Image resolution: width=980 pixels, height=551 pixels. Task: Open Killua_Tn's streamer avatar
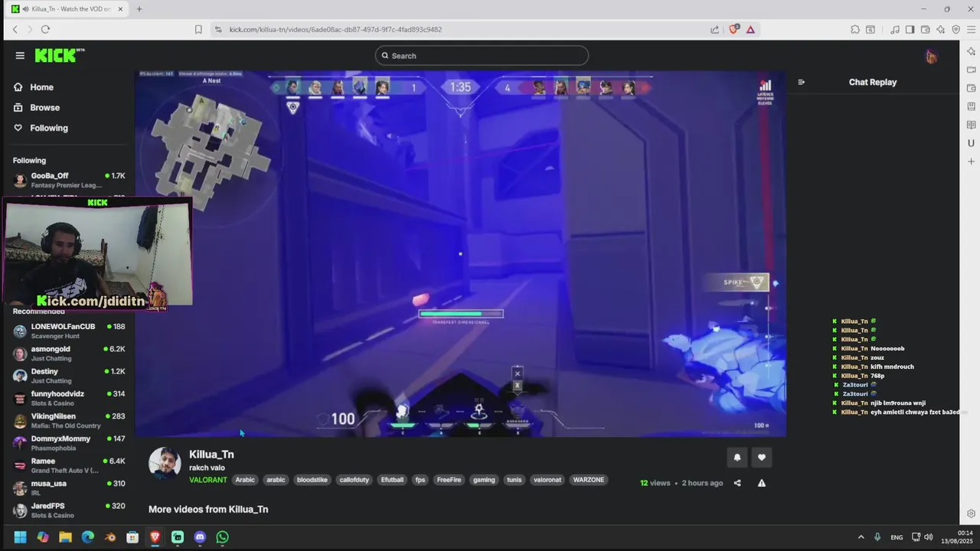[165, 464]
